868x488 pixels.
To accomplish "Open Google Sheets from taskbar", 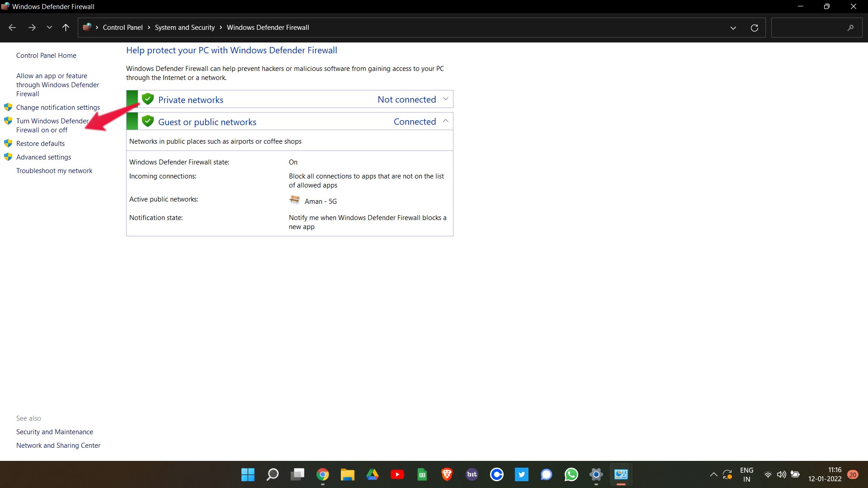I will 422,474.
